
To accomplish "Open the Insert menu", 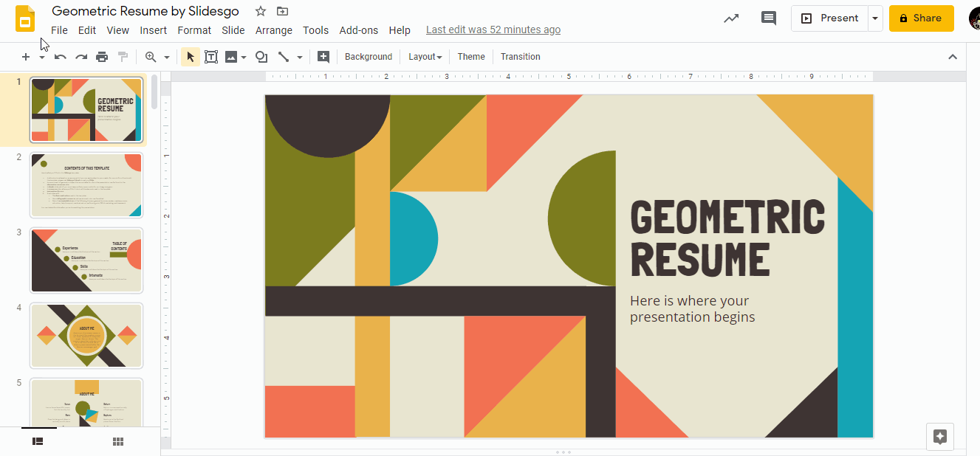I will tap(153, 30).
